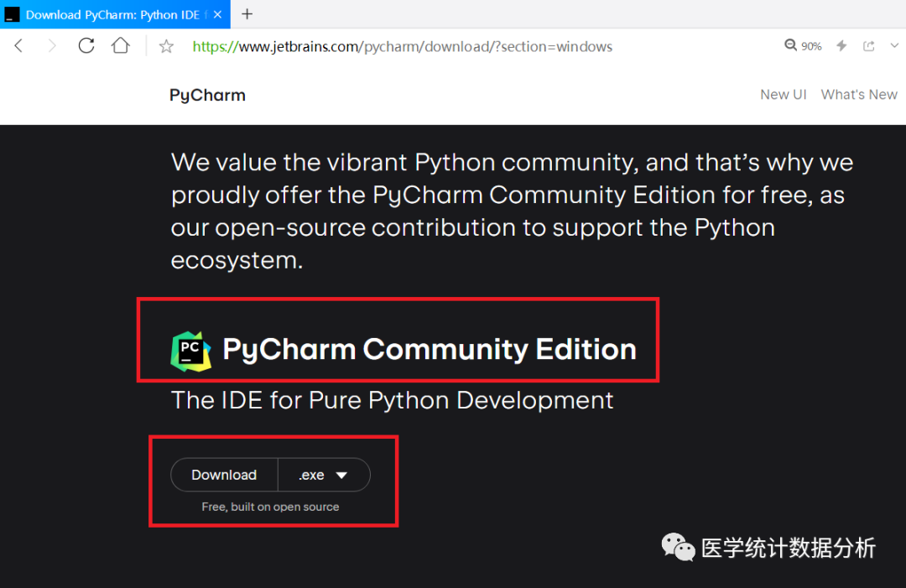Select the Download PyCharm: Python IDE tab
This screenshot has height=588, width=906.
click(x=115, y=14)
